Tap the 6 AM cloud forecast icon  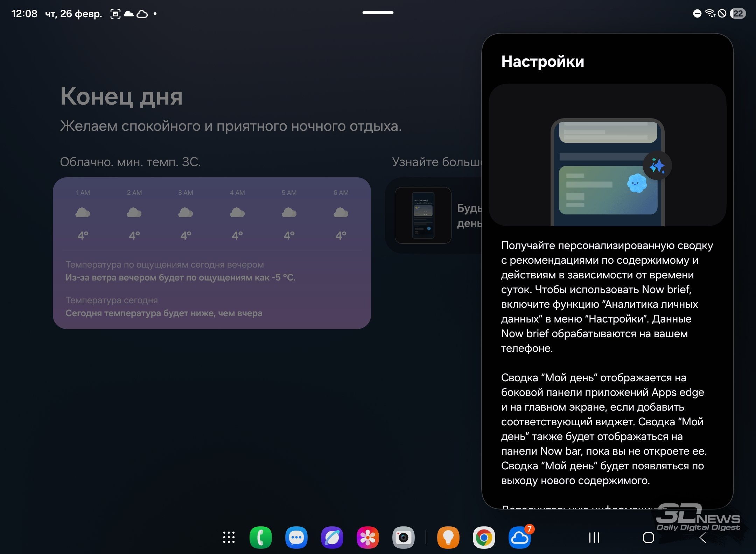pos(341,212)
